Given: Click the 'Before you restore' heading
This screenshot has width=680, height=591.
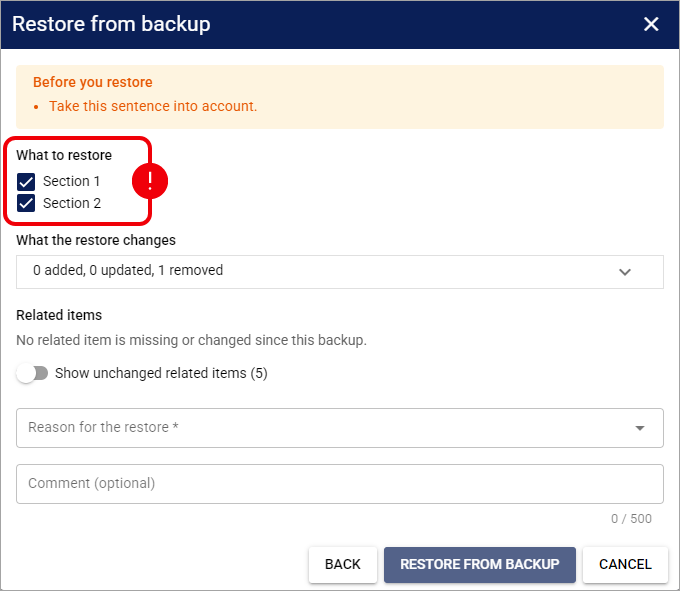Looking at the screenshot, I should click(x=93, y=82).
